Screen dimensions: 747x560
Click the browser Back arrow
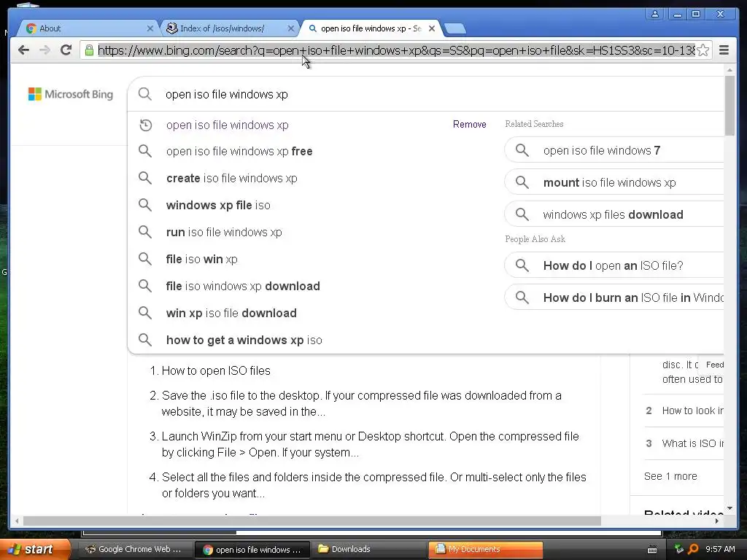pos(23,50)
